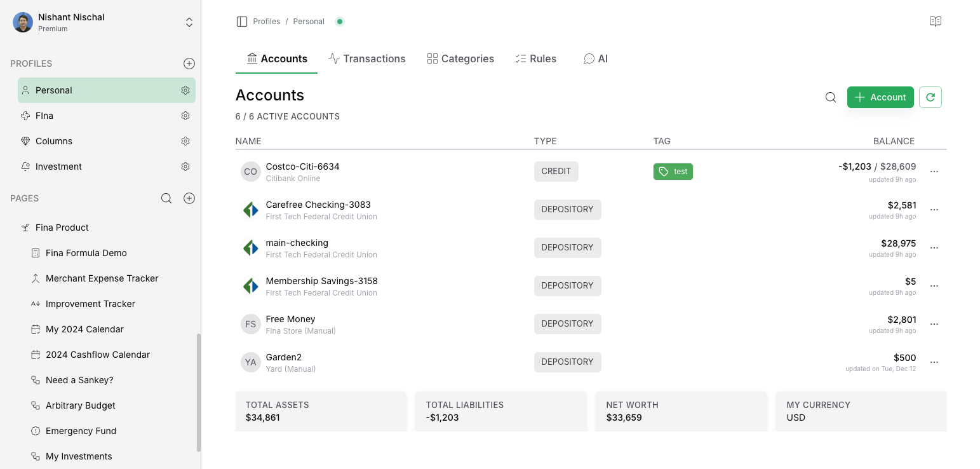This screenshot has width=980, height=469.
Task: Click the First Tech logo beside main-checking
Action: tap(251, 248)
